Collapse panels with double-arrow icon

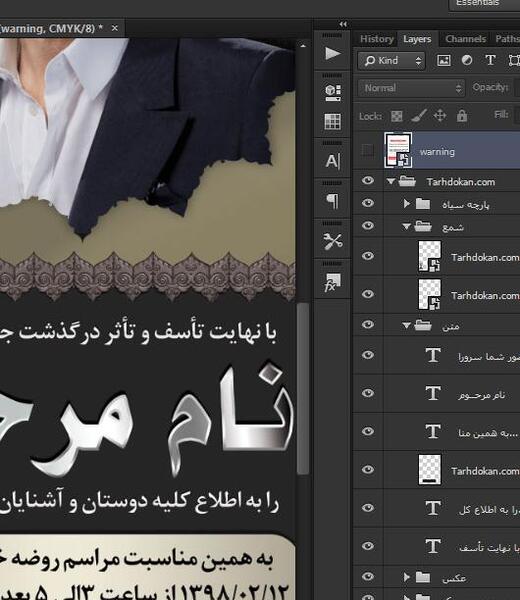[343, 24]
